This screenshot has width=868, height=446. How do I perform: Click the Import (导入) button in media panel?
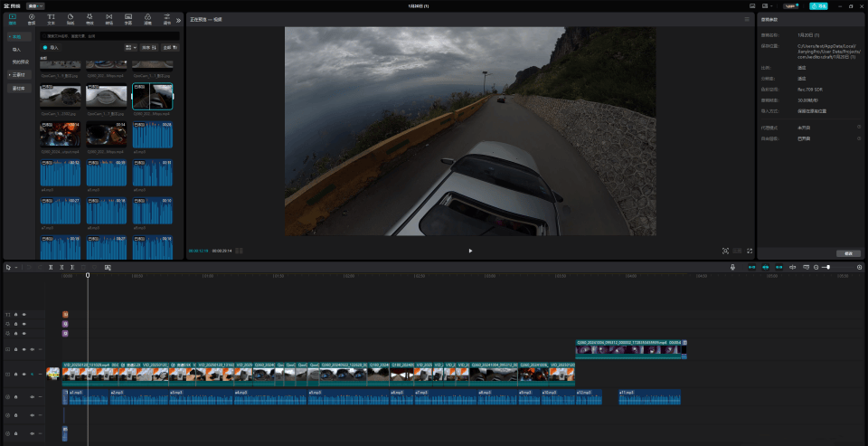(51, 48)
